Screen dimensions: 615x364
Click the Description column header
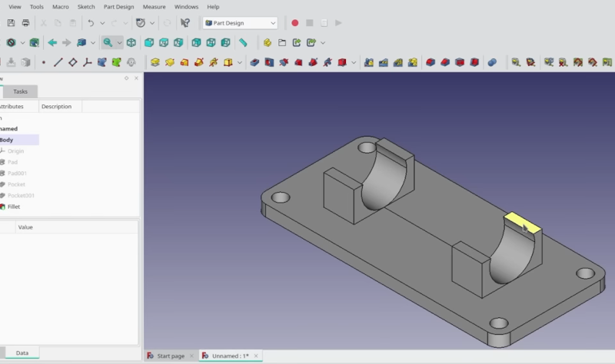click(x=57, y=107)
